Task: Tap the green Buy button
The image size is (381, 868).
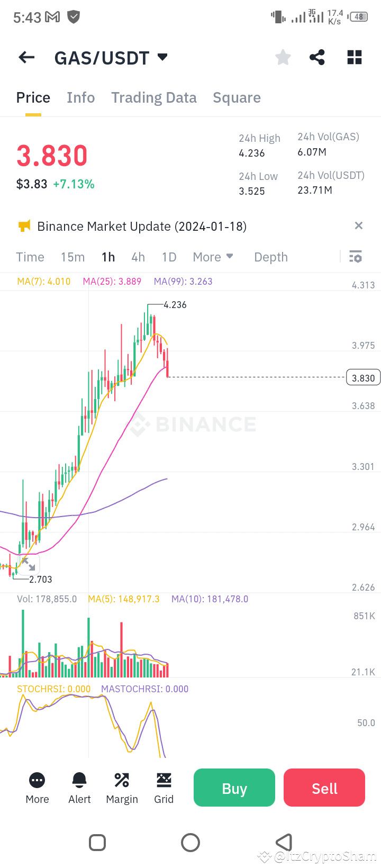Action: click(x=234, y=788)
